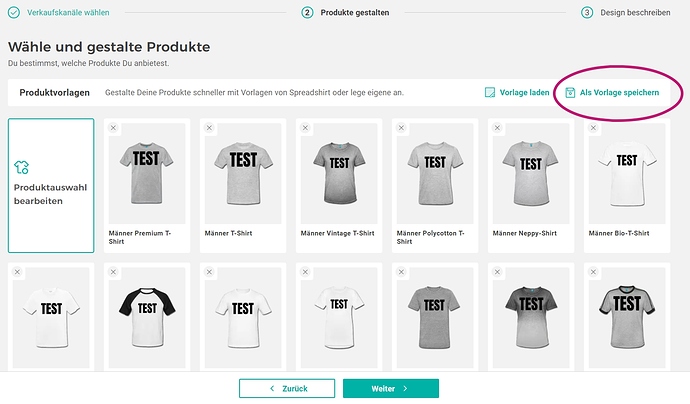690x404 pixels.
Task: Click the Vorlage laden icon
Action: (x=490, y=93)
